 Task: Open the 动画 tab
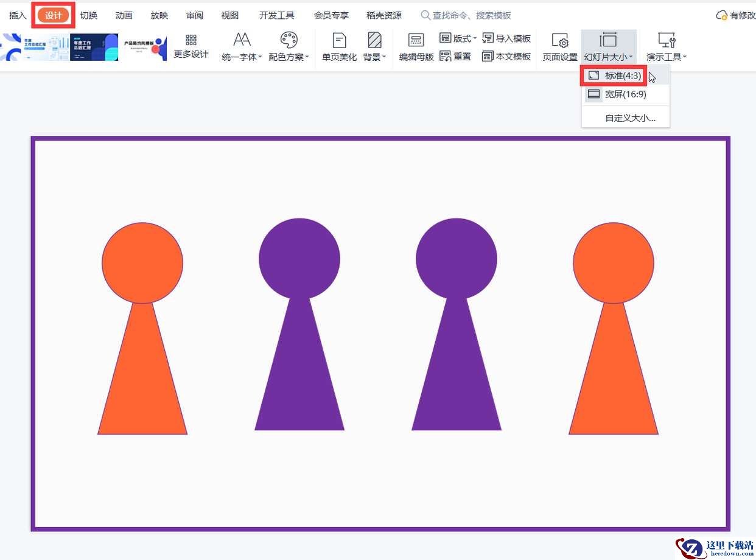tap(124, 15)
